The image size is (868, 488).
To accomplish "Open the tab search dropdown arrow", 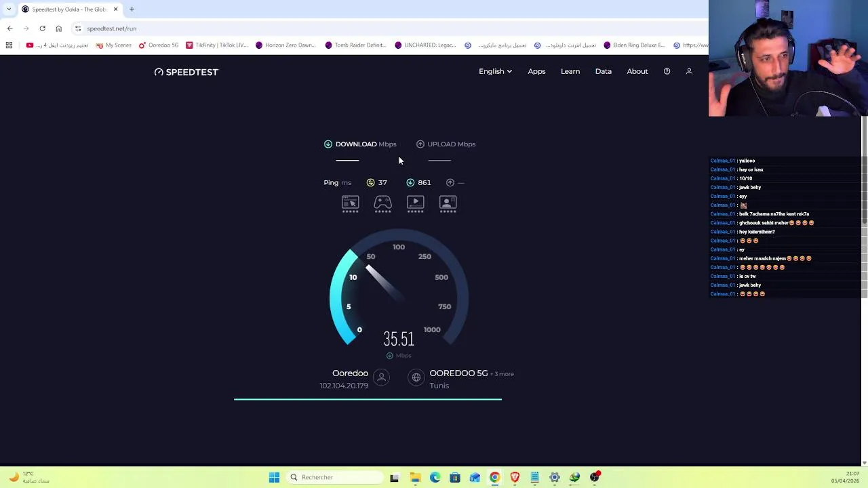I will (9, 9).
